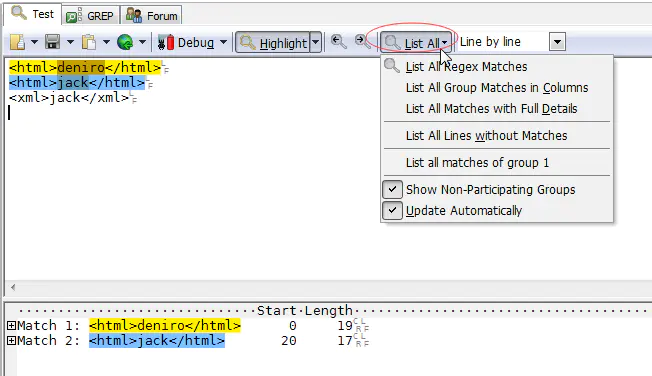Open dropdown arrow next to New file icon
Image resolution: width=652 pixels, height=376 pixels.
(34, 42)
